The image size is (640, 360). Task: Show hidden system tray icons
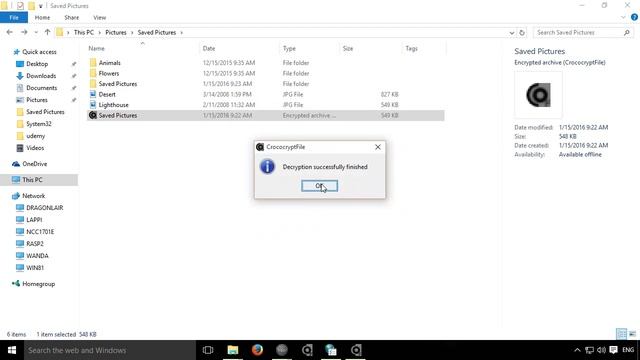[577, 350]
